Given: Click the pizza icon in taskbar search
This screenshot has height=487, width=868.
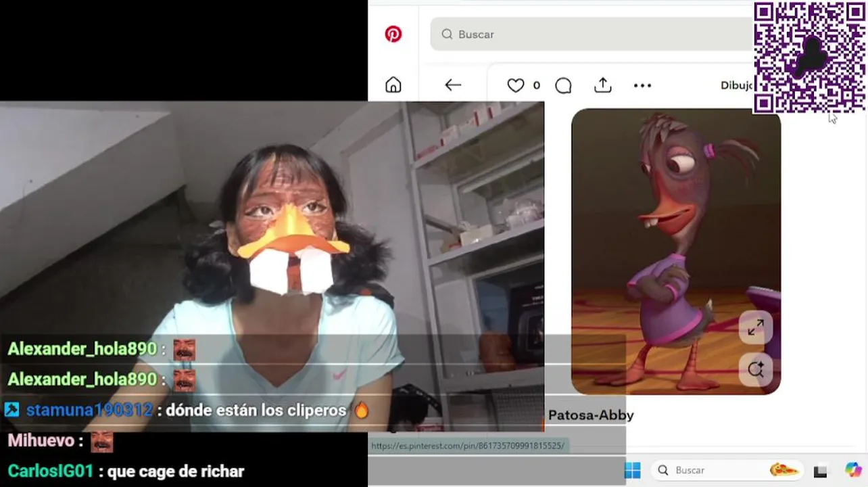Looking at the screenshot, I should tap(785, 470).
